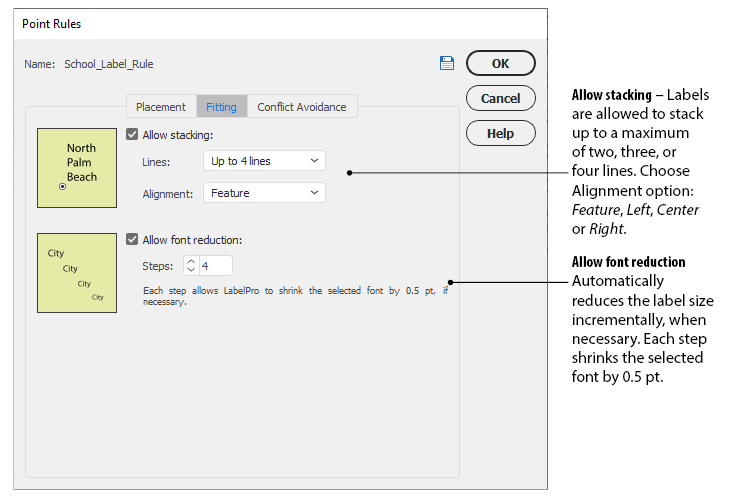Screen dimensions: 730x499
Task: Expand the Alignment dropdown set to Feature
Action: (263, 192)
